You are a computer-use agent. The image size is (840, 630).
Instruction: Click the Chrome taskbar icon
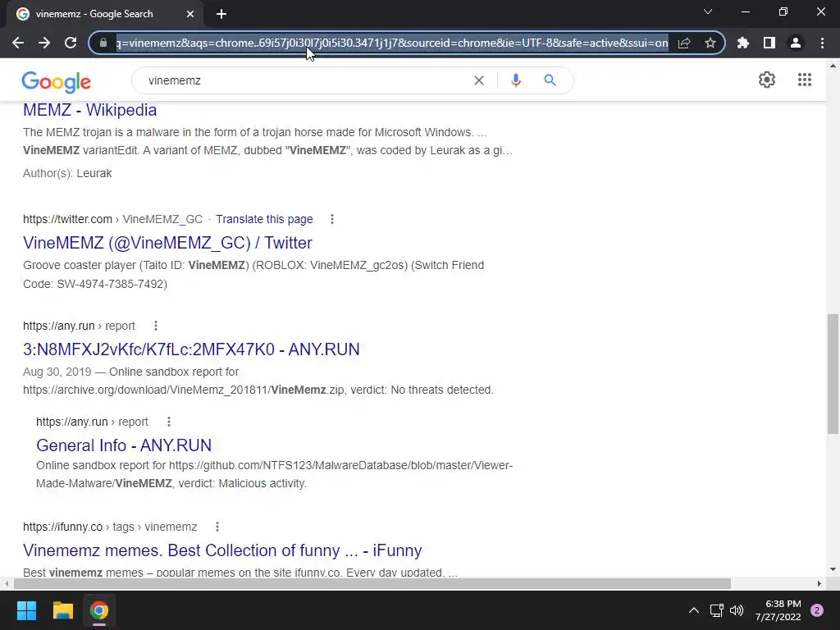pyautogui.click(x=99, y=610)
